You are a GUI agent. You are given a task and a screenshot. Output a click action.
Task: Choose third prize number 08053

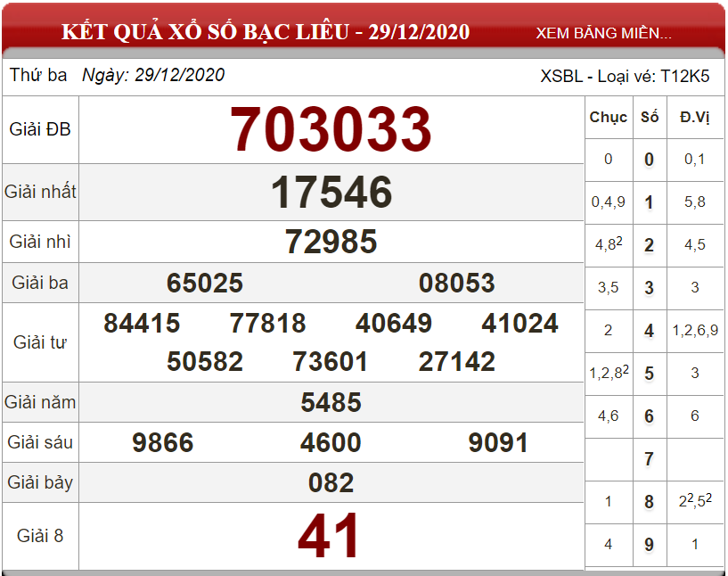pos(456,284)
